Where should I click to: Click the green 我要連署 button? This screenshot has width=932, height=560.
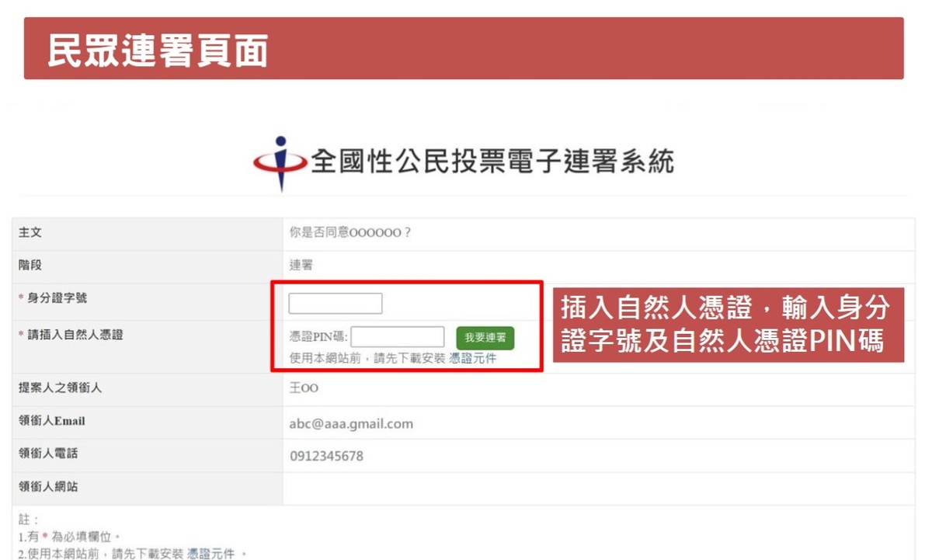click(485, 338)
